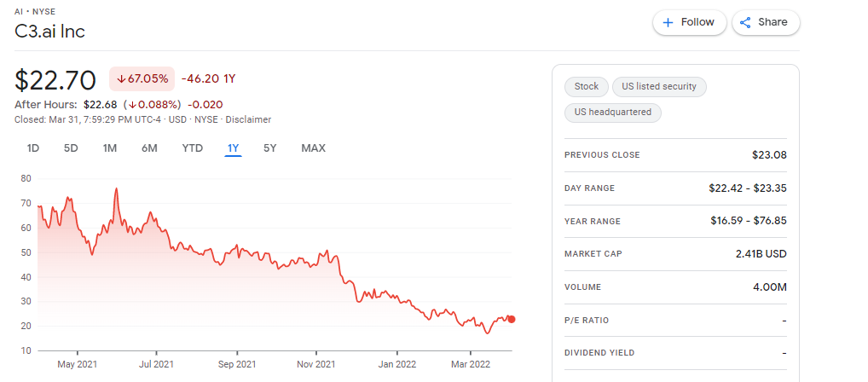The image size is (868, 382).
Task: Click the Stock category chip
Action: coord(587,87)
